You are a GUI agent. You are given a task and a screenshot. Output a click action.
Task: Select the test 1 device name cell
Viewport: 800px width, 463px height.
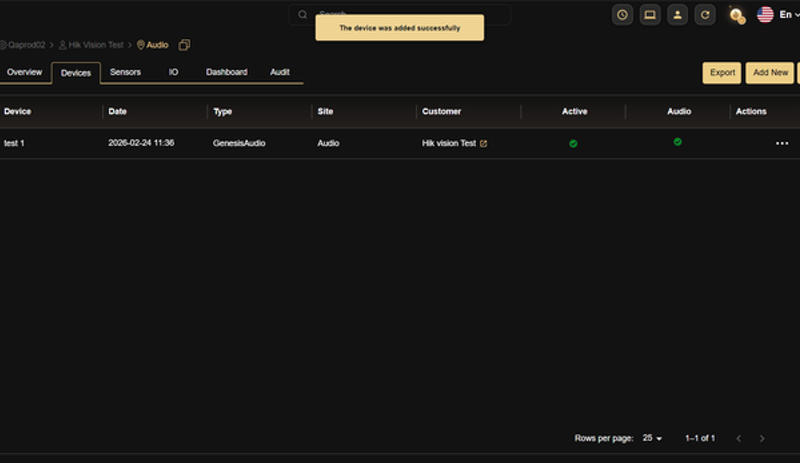click(14, 143)
